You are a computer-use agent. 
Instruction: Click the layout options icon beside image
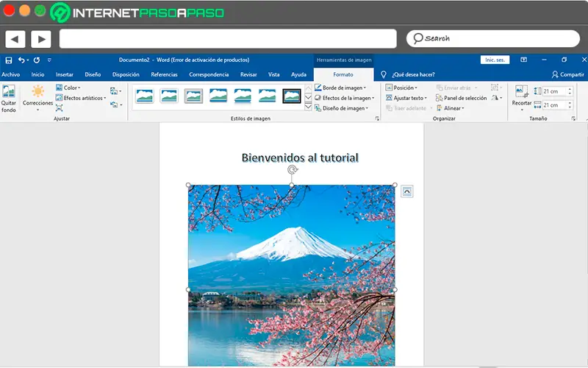tap(407, 191)
